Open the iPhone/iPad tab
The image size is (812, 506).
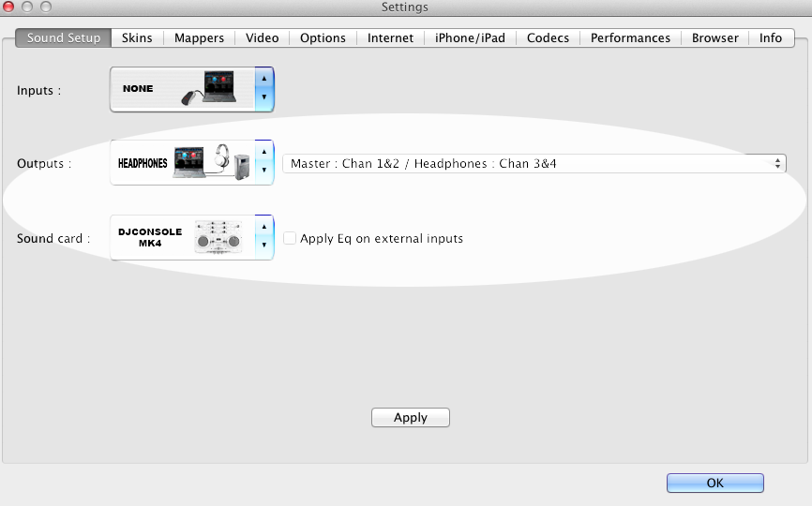pos(470,38)
